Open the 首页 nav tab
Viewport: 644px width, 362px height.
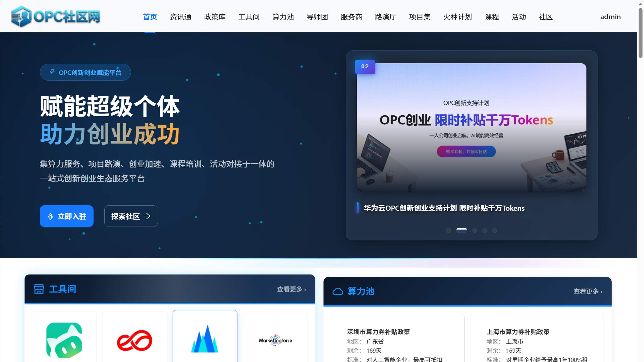click(150, 17)
